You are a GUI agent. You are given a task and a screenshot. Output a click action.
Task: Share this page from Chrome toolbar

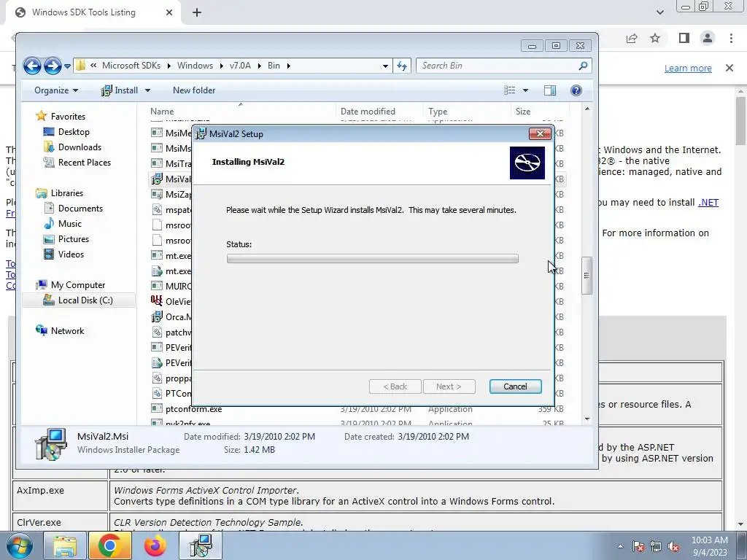[632, 39]
